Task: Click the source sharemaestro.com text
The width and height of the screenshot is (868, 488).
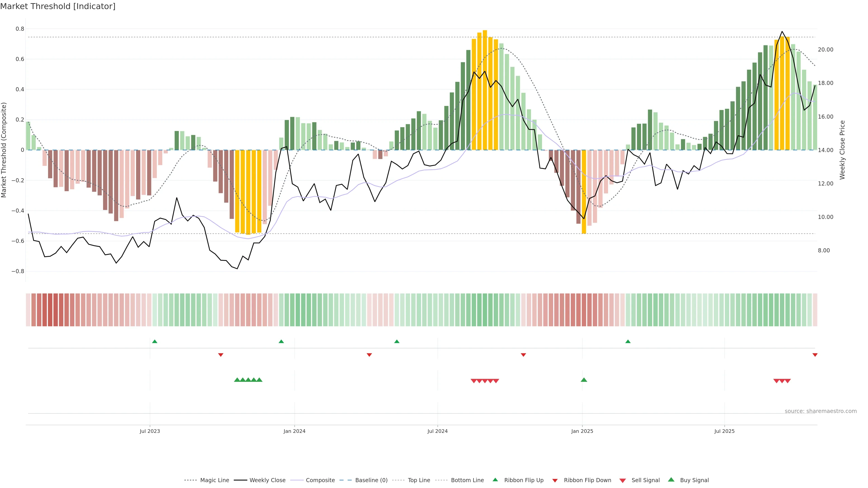Action: click(821, 411)
